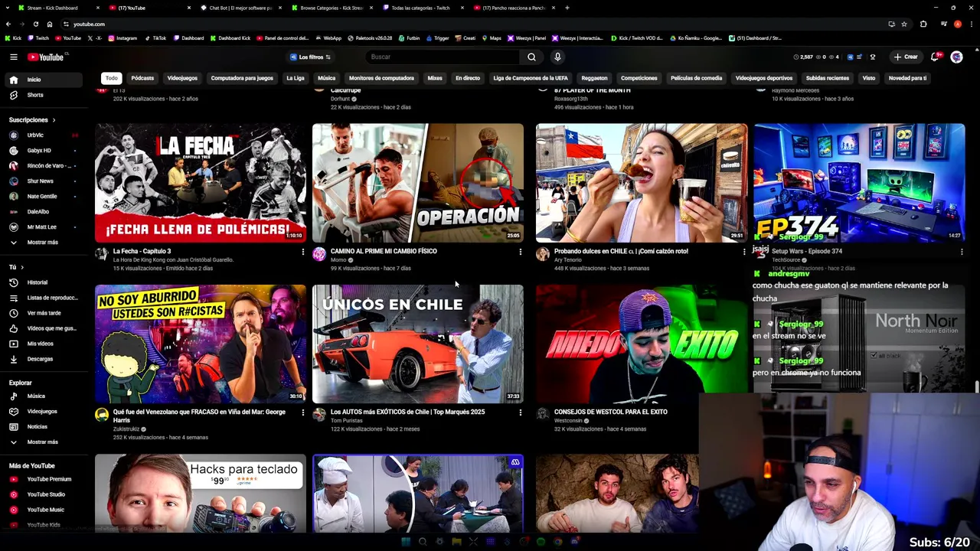Open the hamburger guide menu

coord(13,57)
